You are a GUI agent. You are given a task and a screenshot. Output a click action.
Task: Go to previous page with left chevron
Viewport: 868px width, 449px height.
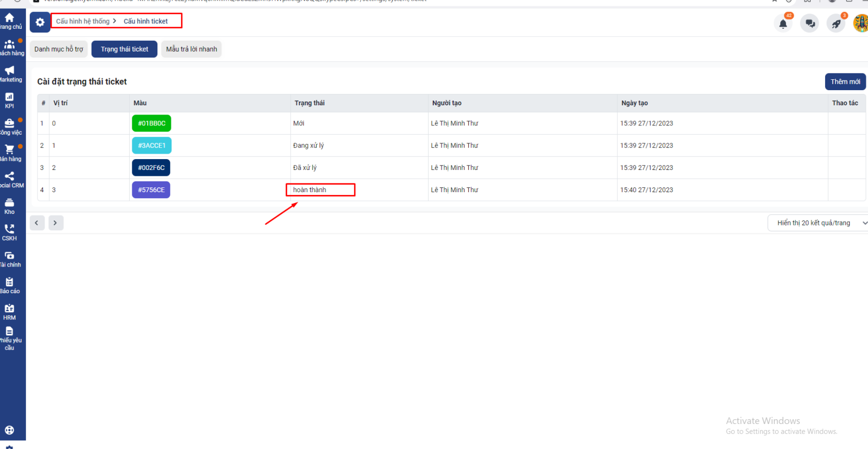coord(37,223)
